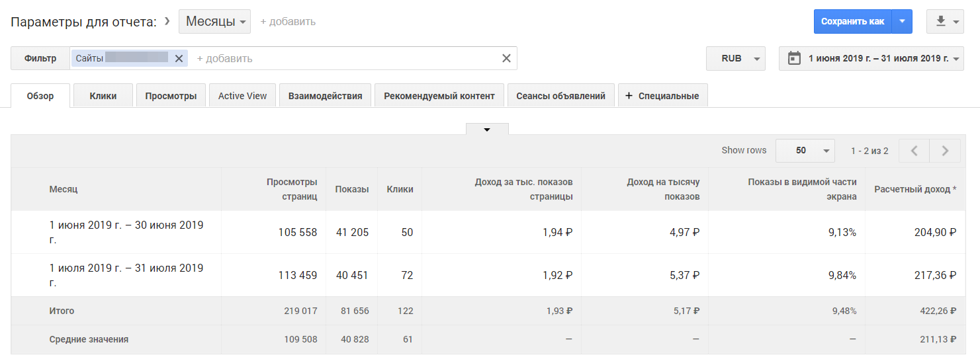Click the Сохранить как button
The height and width of the screenshot is (361, 980).
(x=852, y=21)
